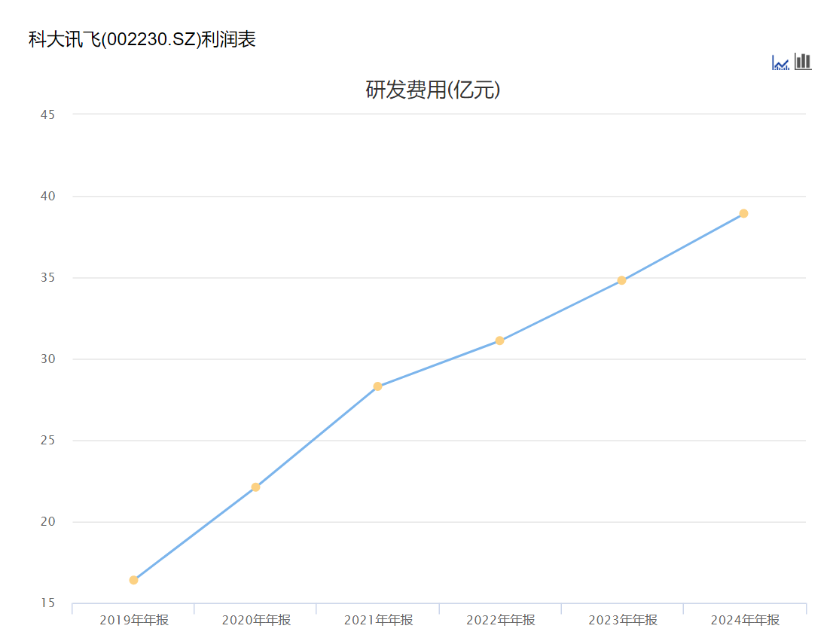
Task: Switch to bar chart view icon
Action: [x=803, y=61]
